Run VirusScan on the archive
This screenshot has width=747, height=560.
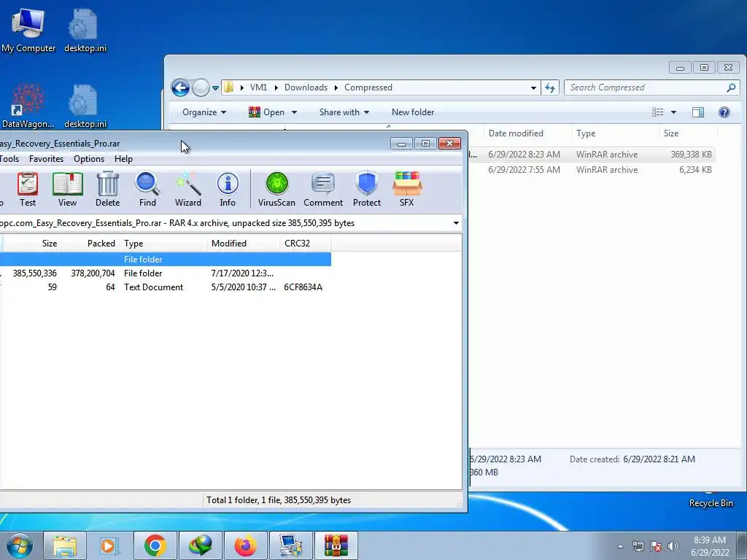click(x=276, y=189)
